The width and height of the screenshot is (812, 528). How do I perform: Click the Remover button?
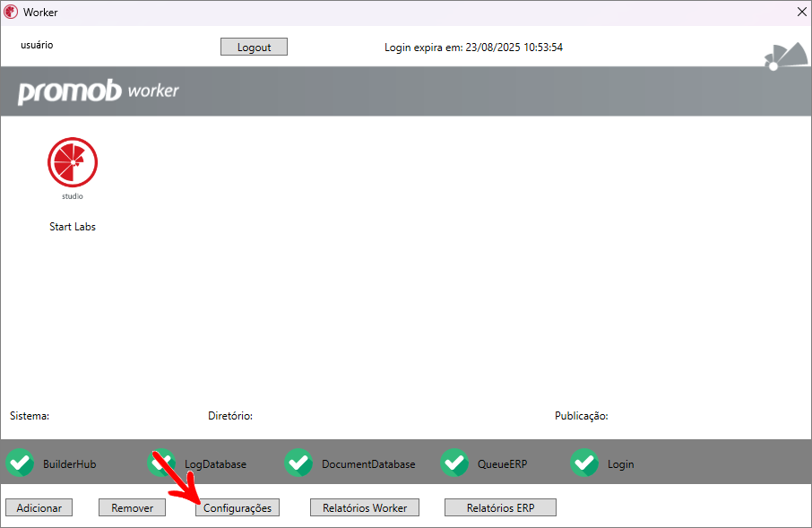click(x=132, y=507)
